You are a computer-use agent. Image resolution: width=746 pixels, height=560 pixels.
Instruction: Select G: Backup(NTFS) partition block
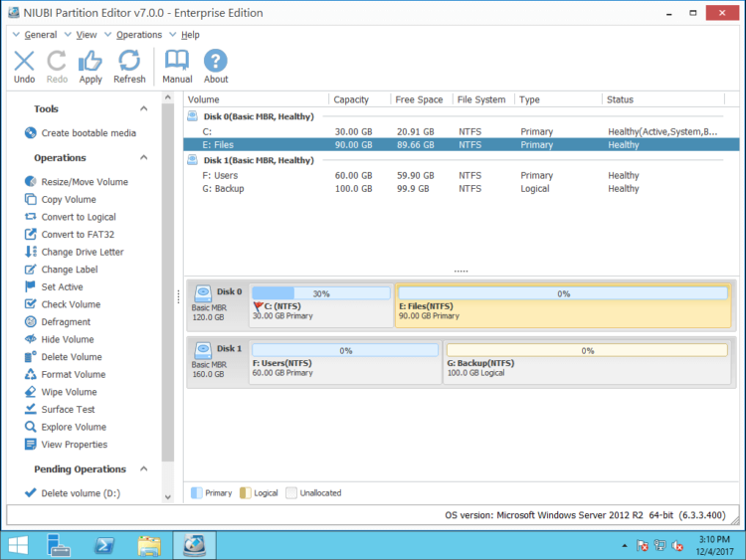pyautogui.click(x=587, y=362)
